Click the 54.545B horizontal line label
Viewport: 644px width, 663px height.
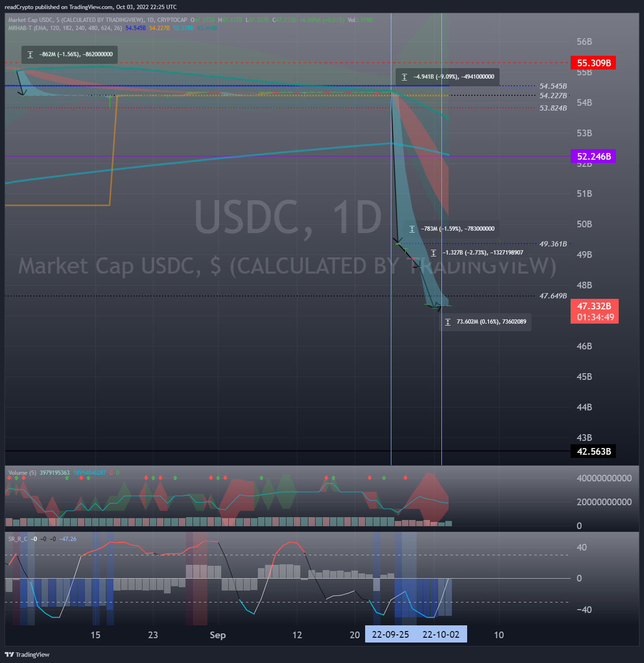pos(553,86)
